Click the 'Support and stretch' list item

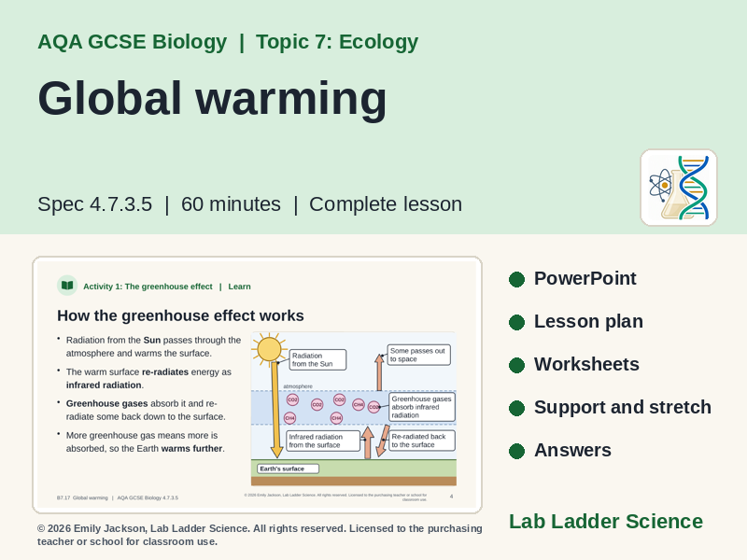[x=623, y=407]
